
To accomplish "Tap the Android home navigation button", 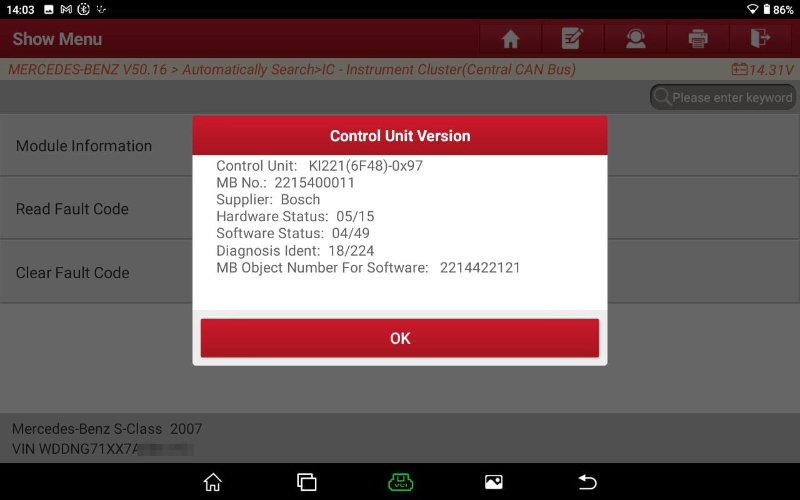I will (x=212, y=482).
